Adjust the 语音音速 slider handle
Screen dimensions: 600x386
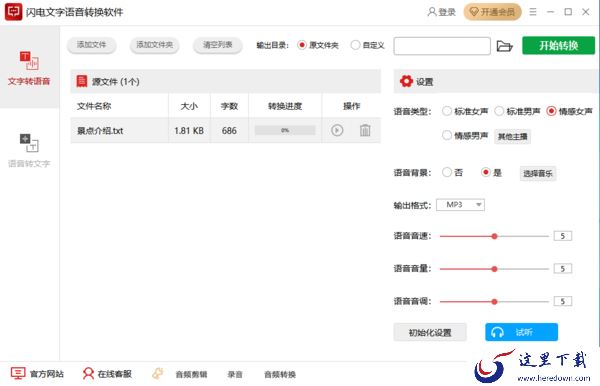pos(494,236)
